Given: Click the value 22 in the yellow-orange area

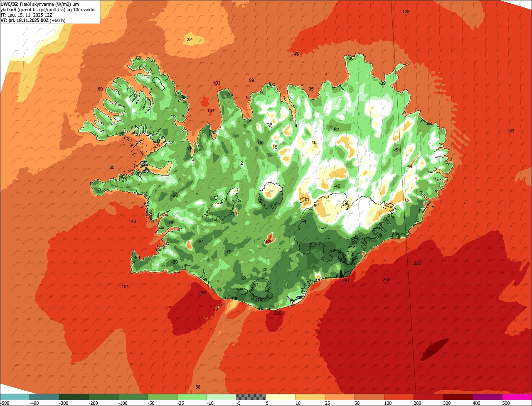Looking at the screenshot, I should point(189,39).
